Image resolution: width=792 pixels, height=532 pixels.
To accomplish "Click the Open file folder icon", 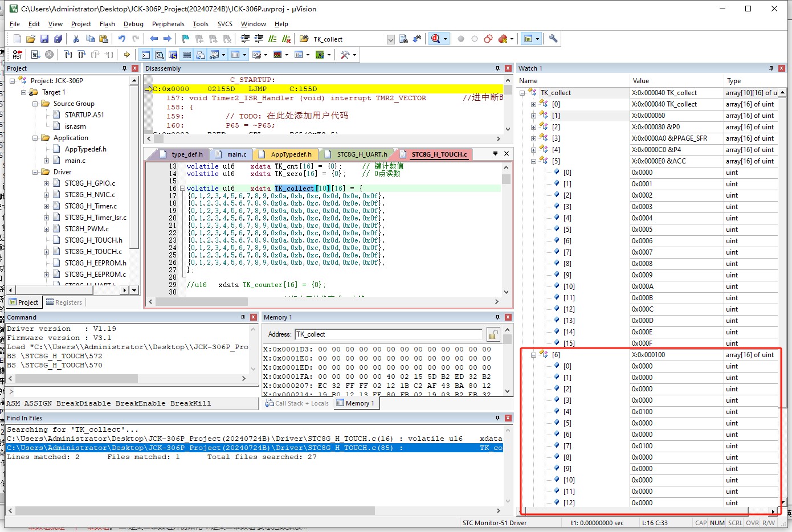I will [x=31, y=39].
